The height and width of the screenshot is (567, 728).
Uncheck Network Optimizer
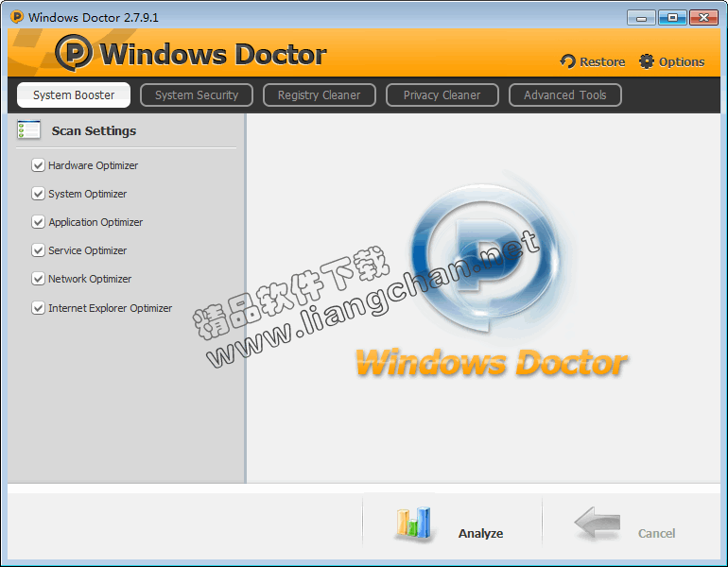click(x=38, y=279)
